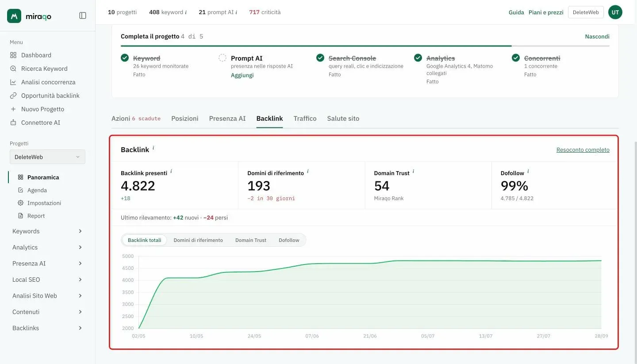This screenshot has height=364, width=637.
Task: Expand the Local SEO sidebar section
Action: (x=47, y=280)
